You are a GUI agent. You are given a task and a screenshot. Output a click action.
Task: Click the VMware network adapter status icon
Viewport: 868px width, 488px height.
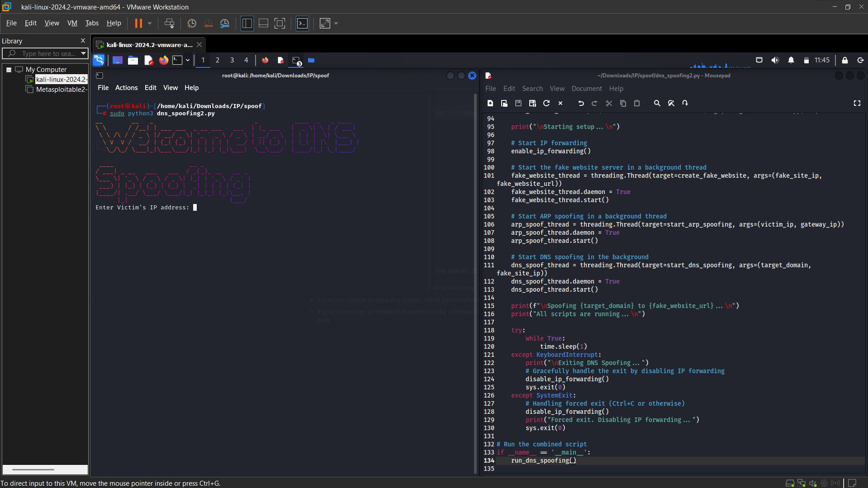click(802, 483)
